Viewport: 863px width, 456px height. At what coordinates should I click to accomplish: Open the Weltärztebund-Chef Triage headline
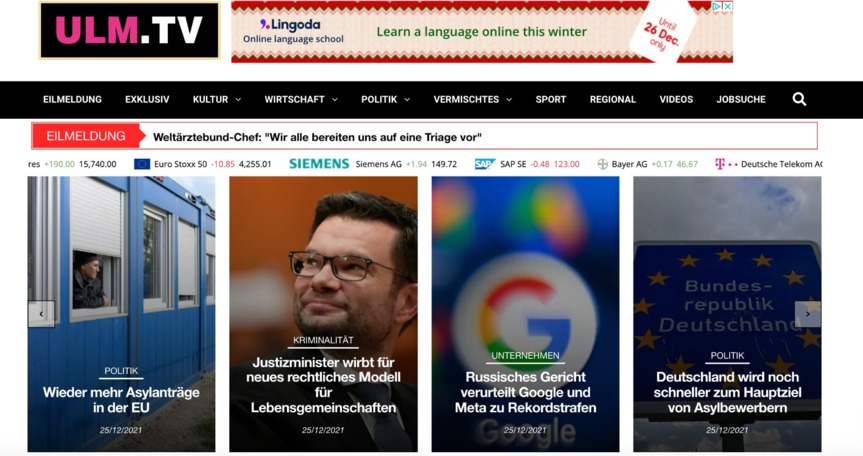click(317, 137)
